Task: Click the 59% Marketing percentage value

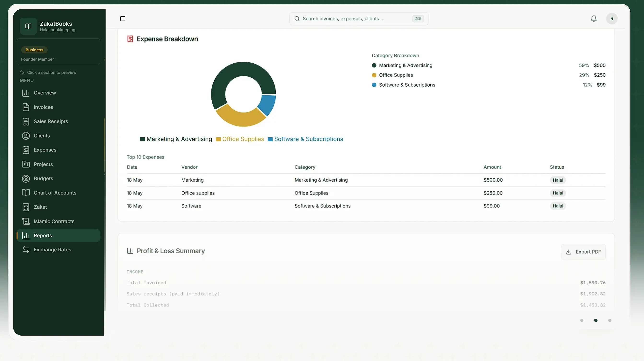Action: (584, 65)
